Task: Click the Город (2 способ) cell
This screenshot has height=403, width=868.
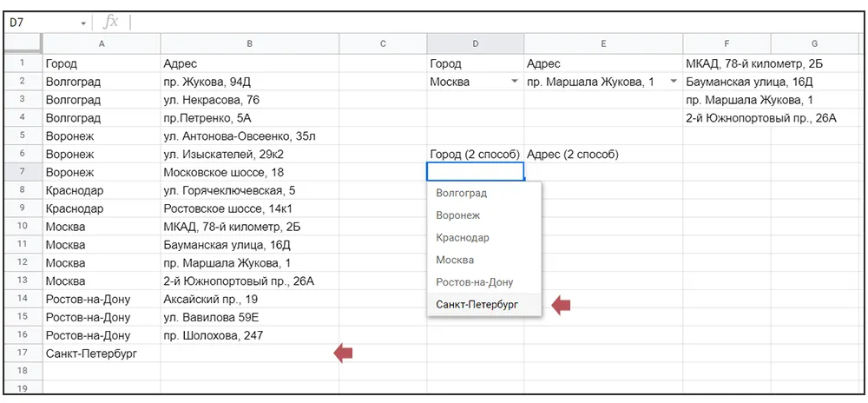Action: [475, 155]
